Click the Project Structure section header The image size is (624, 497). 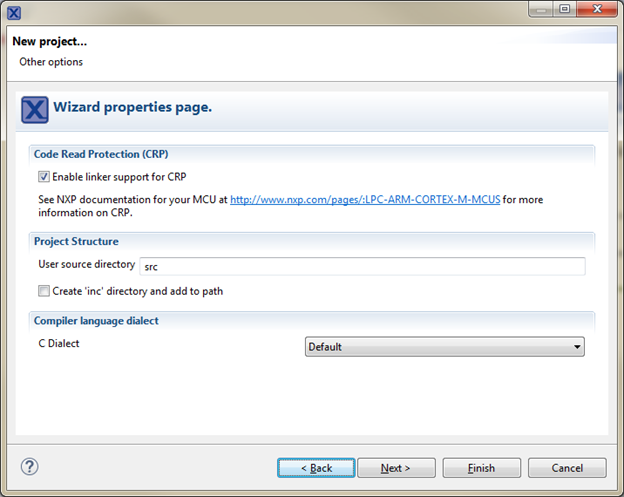(76, 241)
